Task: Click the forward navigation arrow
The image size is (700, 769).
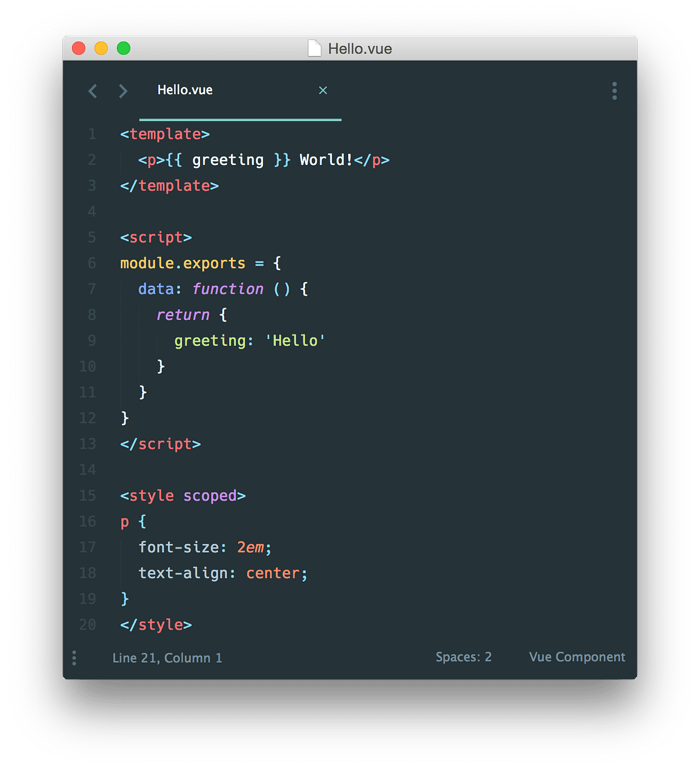Action: 123,91
